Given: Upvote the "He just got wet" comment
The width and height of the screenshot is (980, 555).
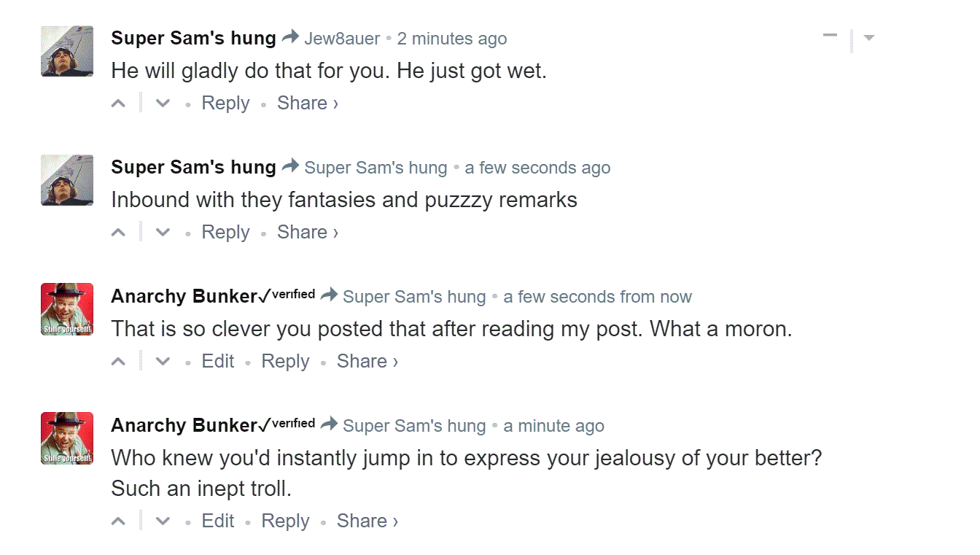Looking at the screenshot, I should [118, 104].
